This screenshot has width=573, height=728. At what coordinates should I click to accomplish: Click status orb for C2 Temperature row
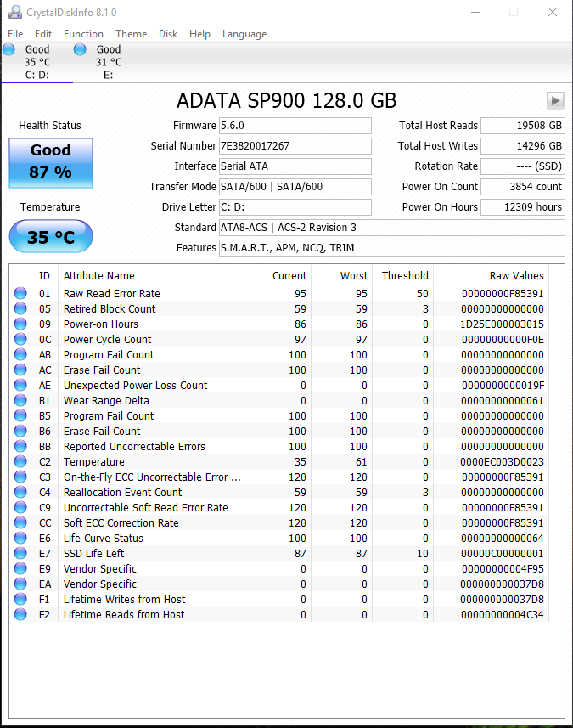tap(20, 461)
